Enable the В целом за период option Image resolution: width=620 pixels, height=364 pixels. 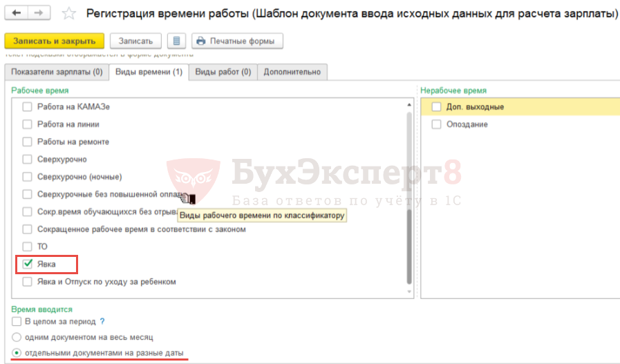click(17, 322)
